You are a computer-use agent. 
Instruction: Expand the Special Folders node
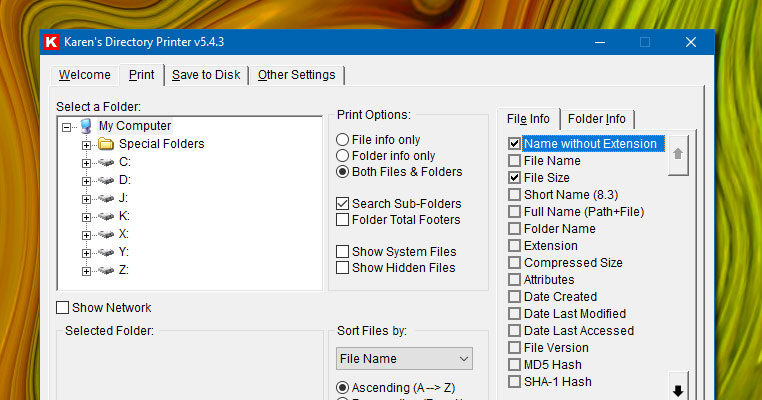pos(87,145)
